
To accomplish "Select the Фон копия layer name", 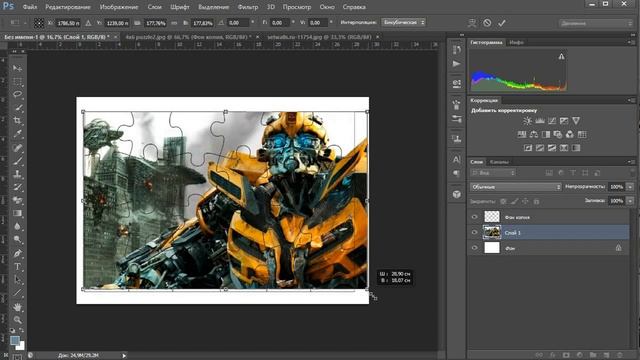I will (517, 217).
